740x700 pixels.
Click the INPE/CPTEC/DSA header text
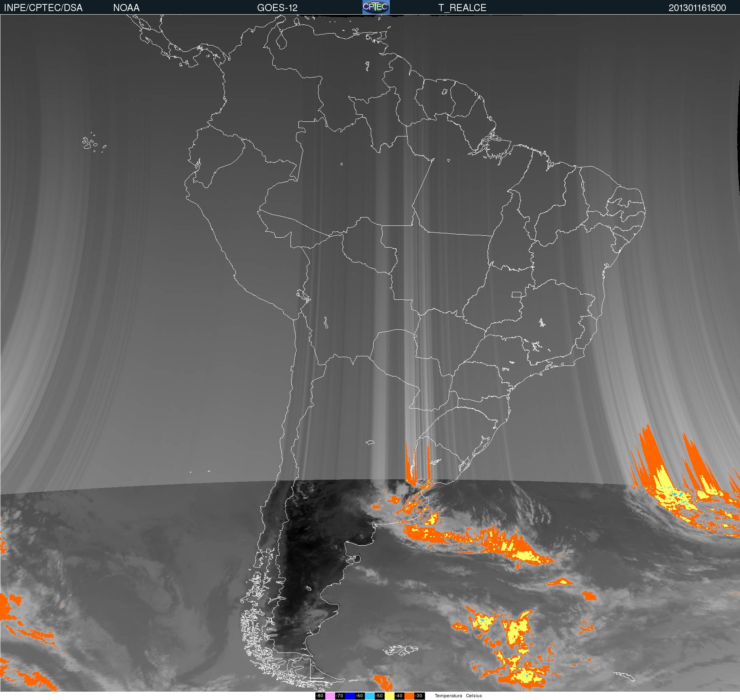click(x=43, y=8)
